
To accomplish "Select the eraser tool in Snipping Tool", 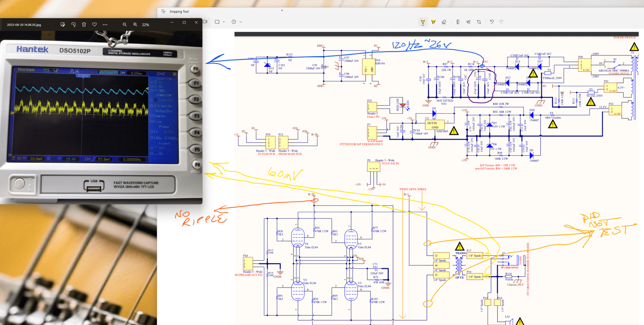I will coord(444,22).
